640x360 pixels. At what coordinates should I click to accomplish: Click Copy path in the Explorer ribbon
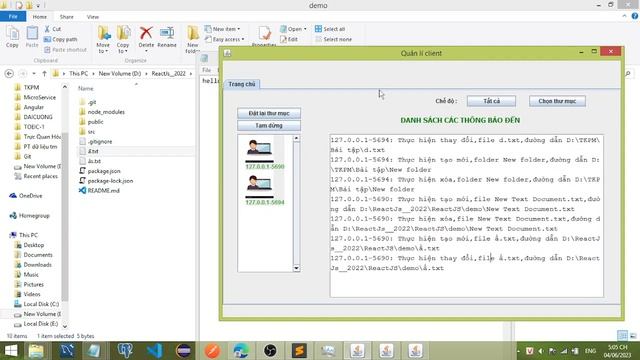60,39
